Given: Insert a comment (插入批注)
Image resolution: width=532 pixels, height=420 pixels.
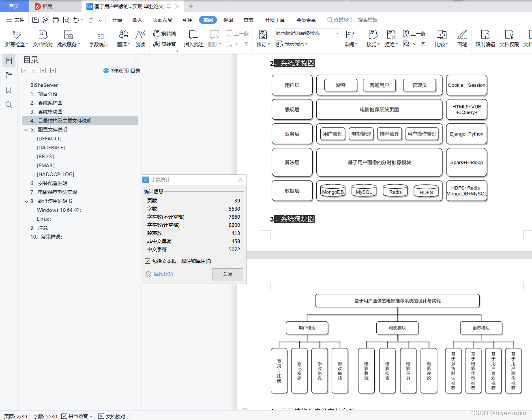Looking at the screenshot, I should [194, 39].
